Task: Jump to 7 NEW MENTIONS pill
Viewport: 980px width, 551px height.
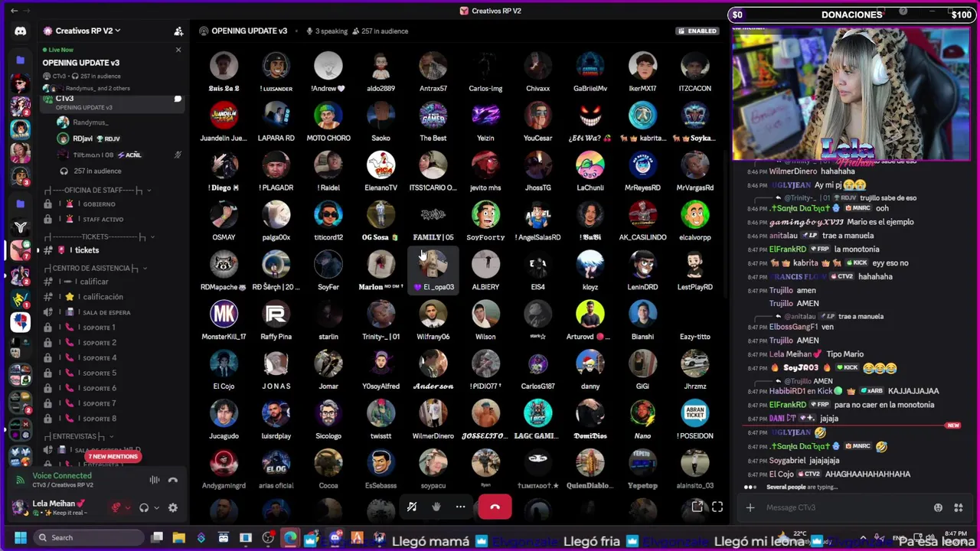Action: pyautogui.click(x=113, y=457)
